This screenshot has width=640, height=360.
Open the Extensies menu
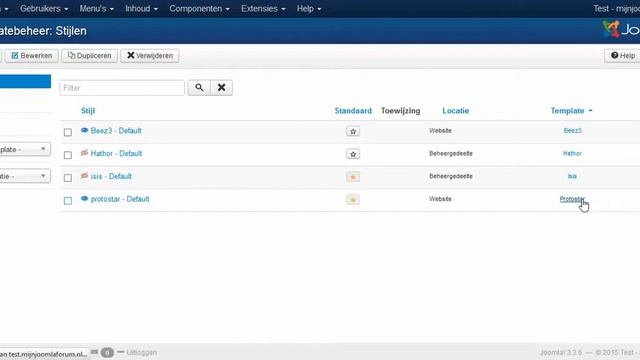263,9
